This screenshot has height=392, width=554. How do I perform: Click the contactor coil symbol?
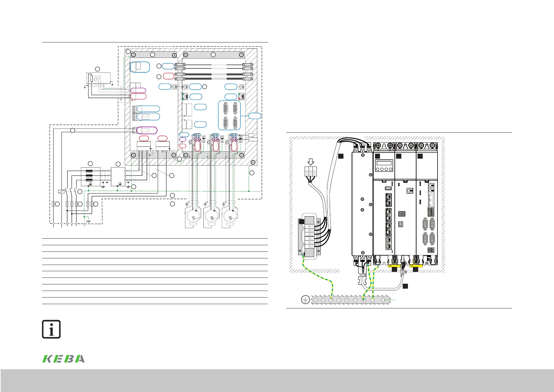(x=61, y=191)
